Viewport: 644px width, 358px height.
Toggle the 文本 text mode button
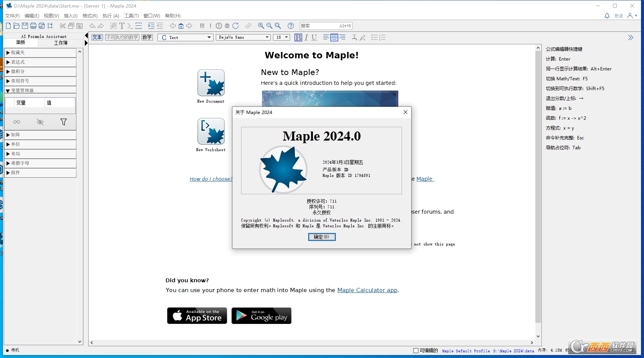97,37
